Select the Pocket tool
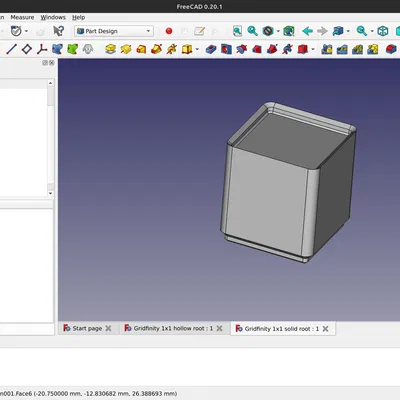Image resolution: width=400 pixels, height=400 pixels. point(211,49)
